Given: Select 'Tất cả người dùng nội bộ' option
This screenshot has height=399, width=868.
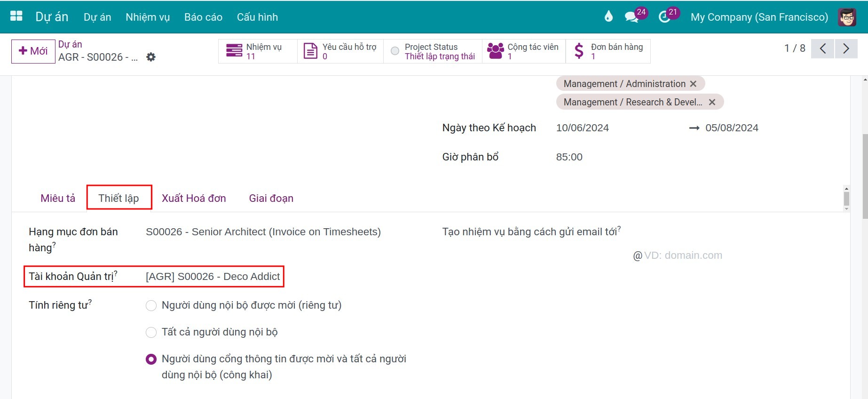Looking at the screenshot, I should [x=151, y=332].
